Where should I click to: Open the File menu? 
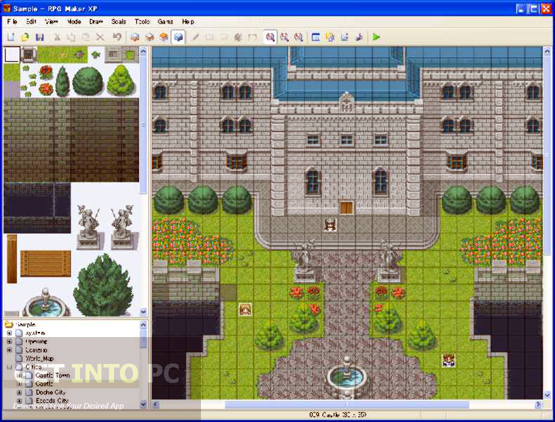click(12, 22)
